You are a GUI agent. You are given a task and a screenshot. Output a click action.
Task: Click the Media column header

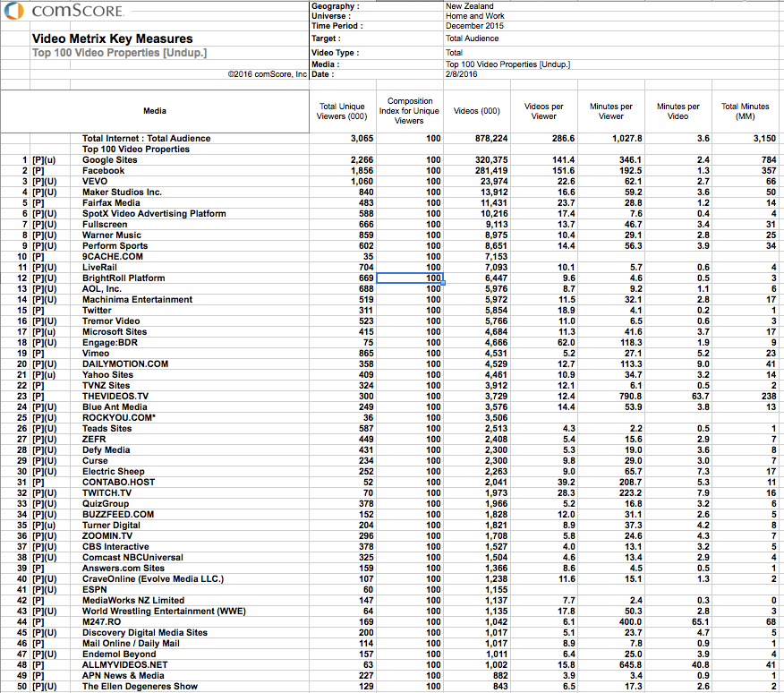pyautogui.click(x=155, y=111)
